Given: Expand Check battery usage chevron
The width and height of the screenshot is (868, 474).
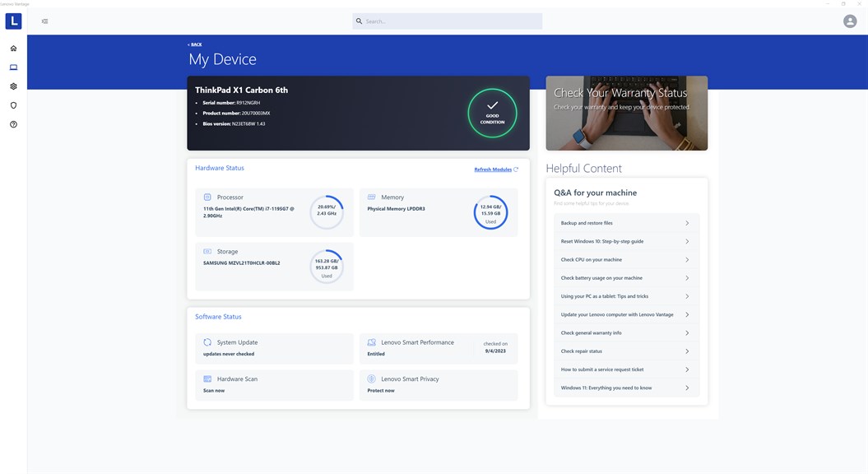Looking at the screenshot, I should [687, 278].
